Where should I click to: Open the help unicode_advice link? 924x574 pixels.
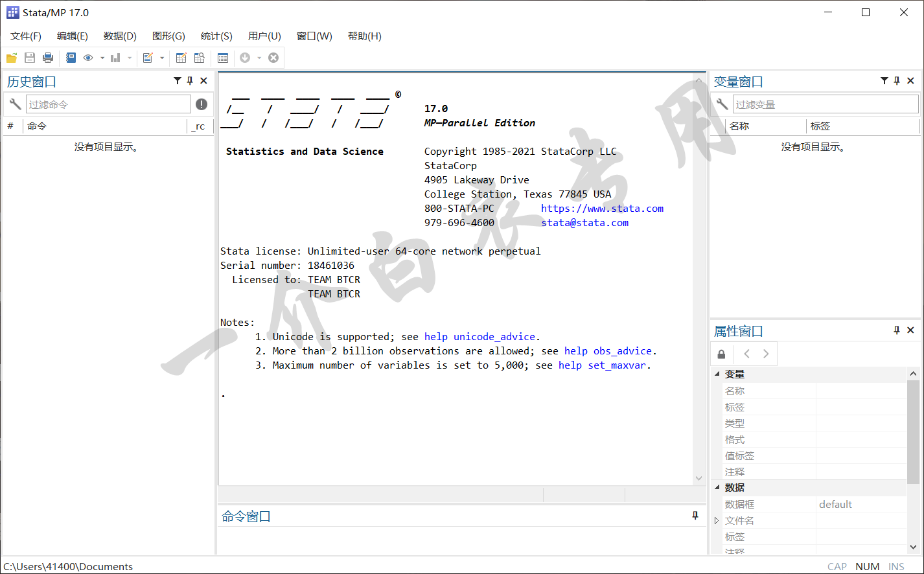point(479,337)
